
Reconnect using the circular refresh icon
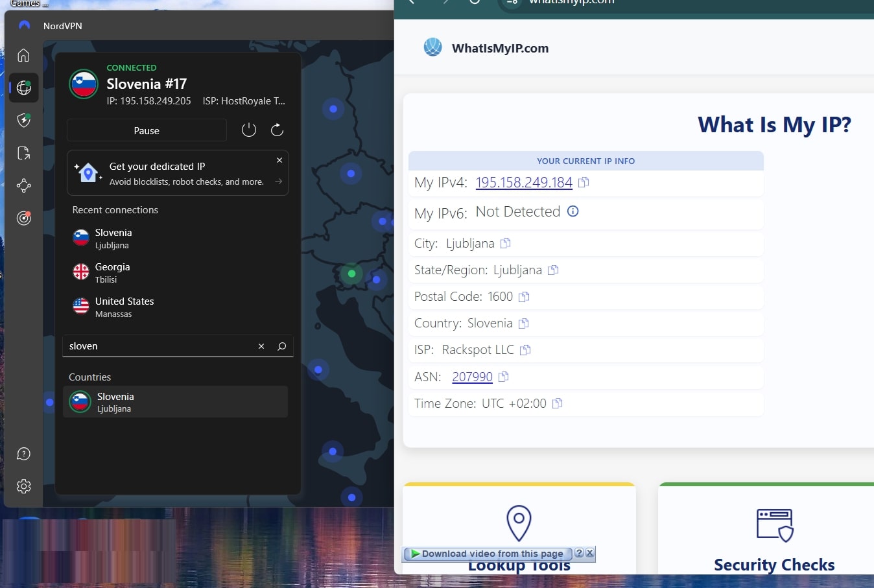(277, 130)
